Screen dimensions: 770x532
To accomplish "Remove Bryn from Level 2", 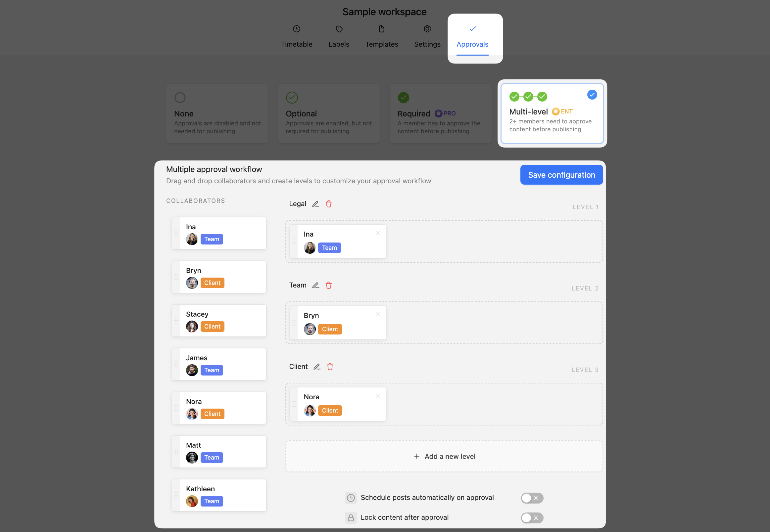I will point(378,314).
